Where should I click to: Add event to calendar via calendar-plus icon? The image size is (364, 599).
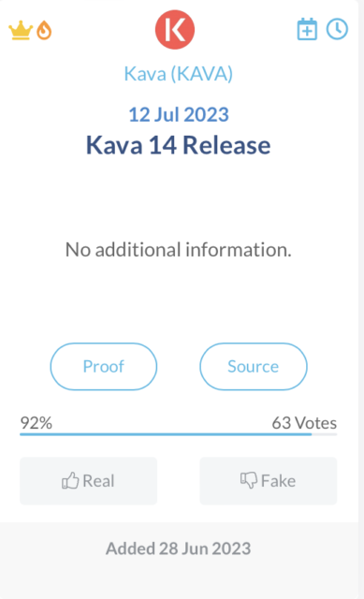[307, 29]
